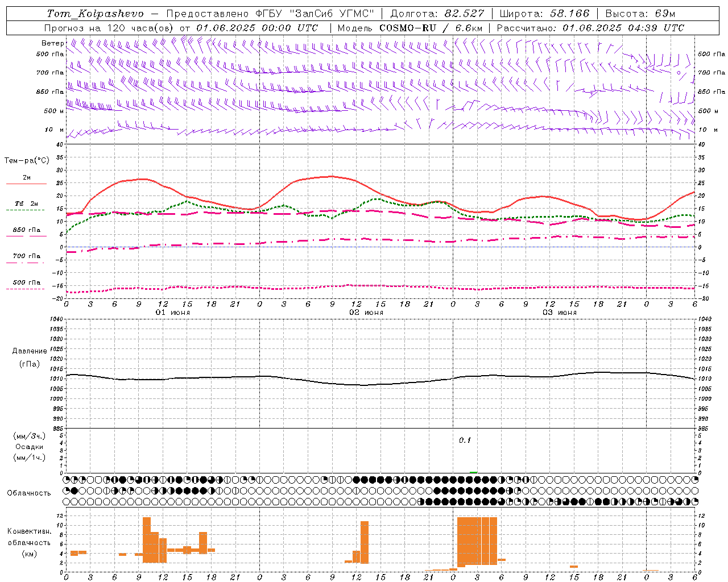Click the '700 гПа' temperature legend entry
This screenshot has height=582, width=728.
(x=26, y=256)
